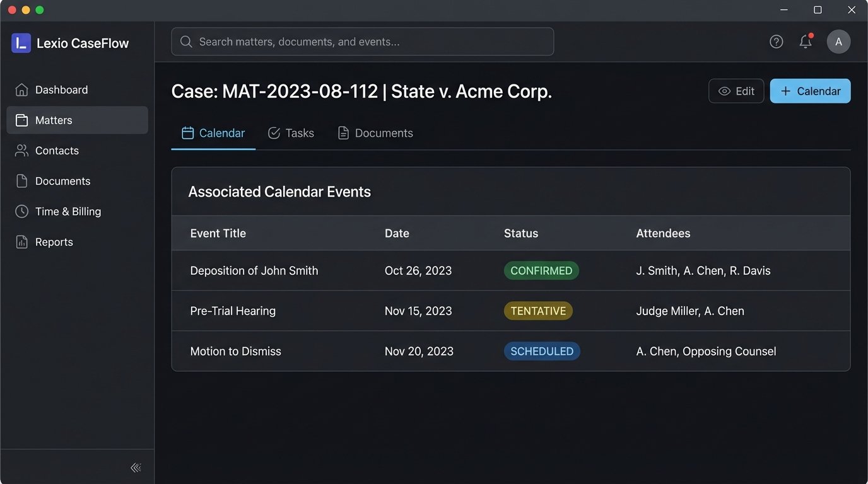Expand the search magnifier in the search bar
The height and width of the screenshot is (484, 868).
tap(186, 41)
